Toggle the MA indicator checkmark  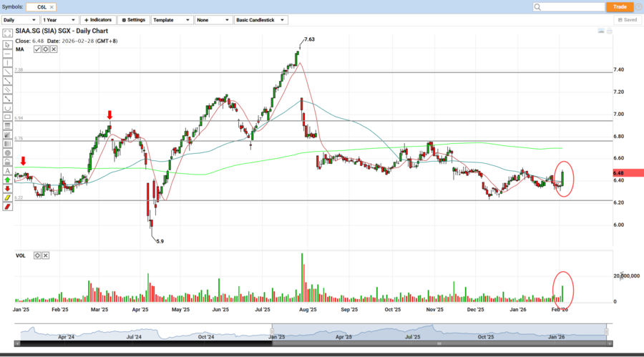click(x=37, y=49)
